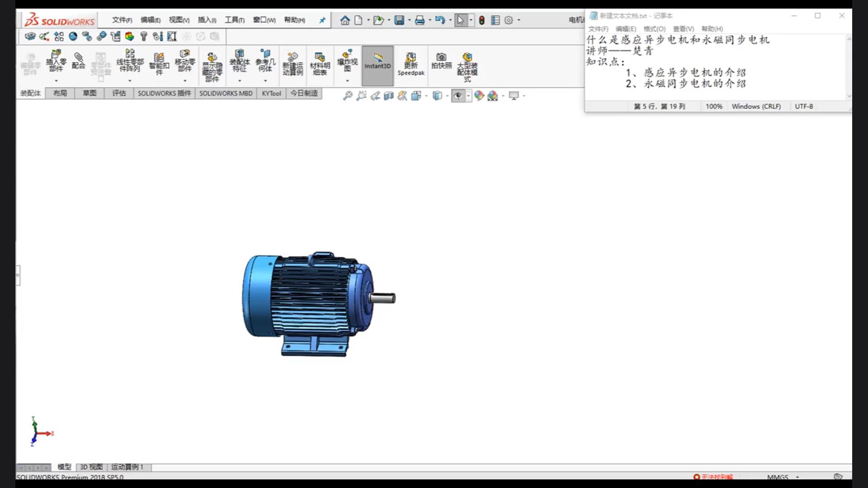Expand the 装配体特征 dropdown arrow
868x488 pixels.
coord(240,81)
